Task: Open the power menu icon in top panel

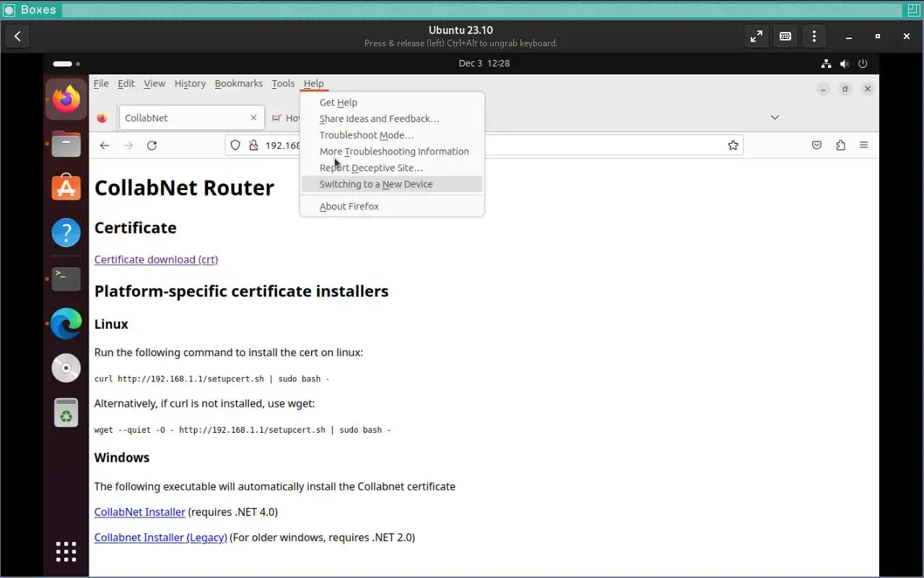Action: (863, 64)
